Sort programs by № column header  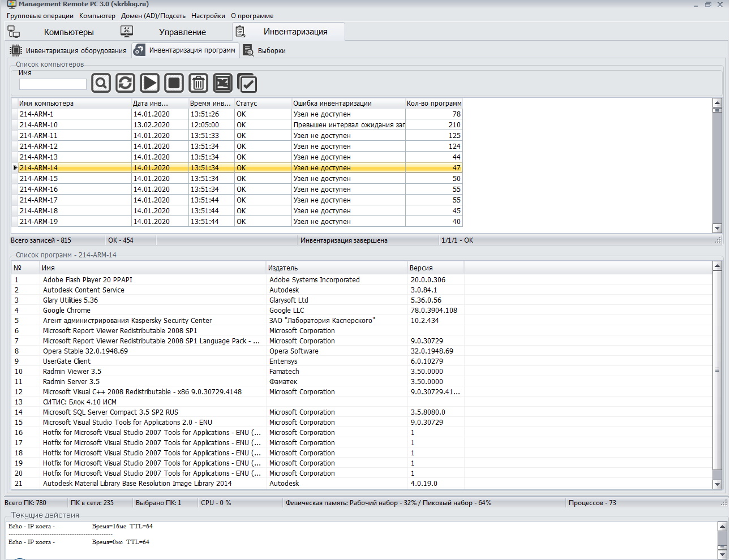tap(25, 268)
